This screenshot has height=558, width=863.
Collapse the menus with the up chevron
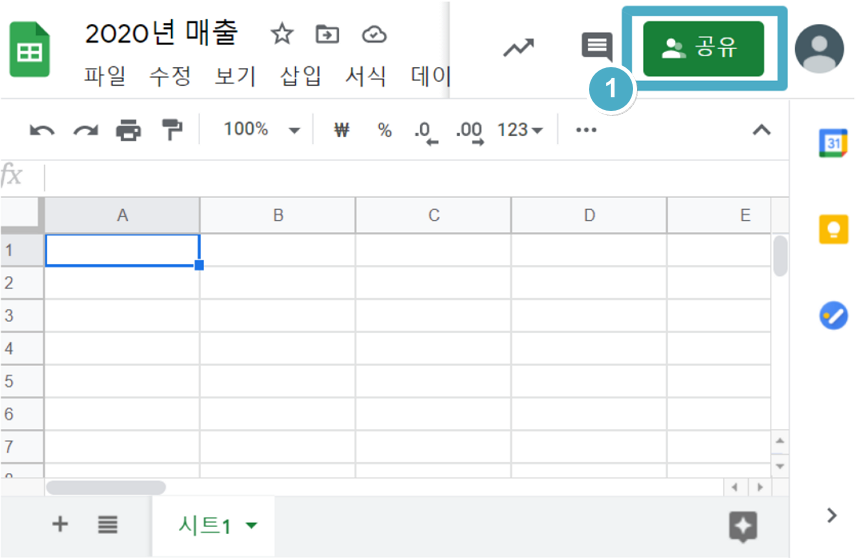tap(761, 130)
